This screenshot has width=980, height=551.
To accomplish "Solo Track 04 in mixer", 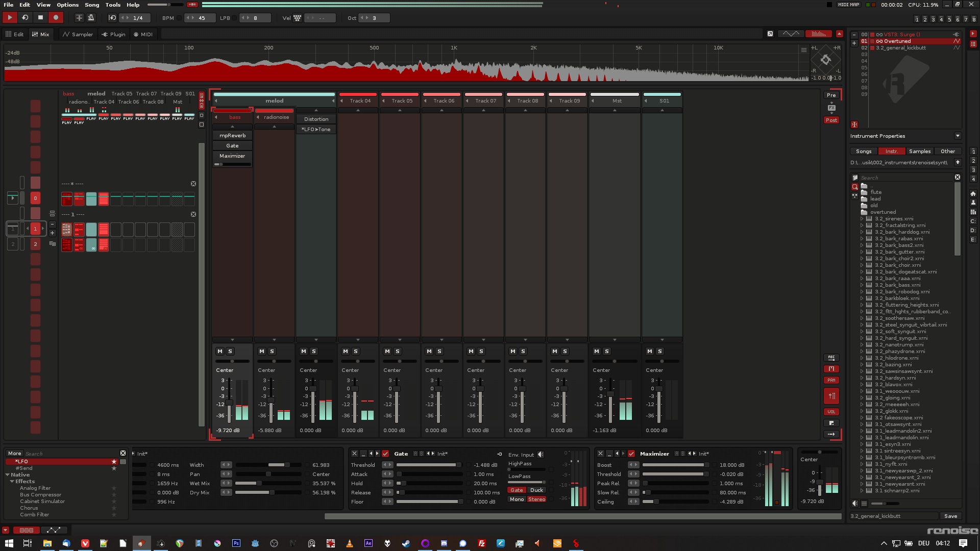I will 356,351.
